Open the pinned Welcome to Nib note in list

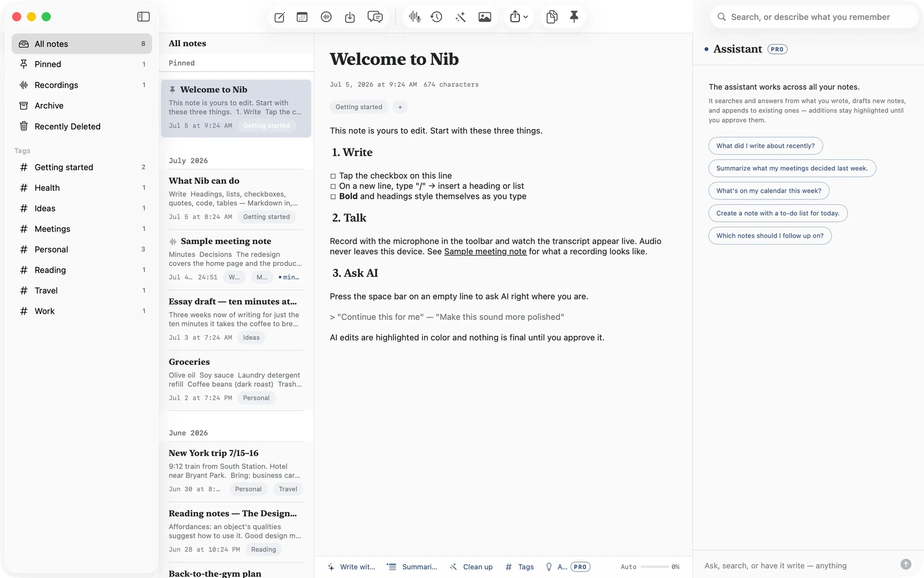pyautogui.click(x=236, y=108)
